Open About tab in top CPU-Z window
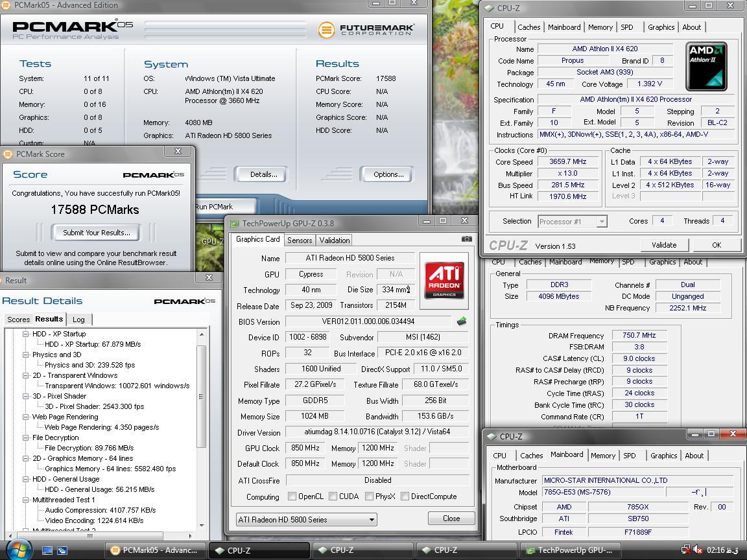 (x=691, y=27)
